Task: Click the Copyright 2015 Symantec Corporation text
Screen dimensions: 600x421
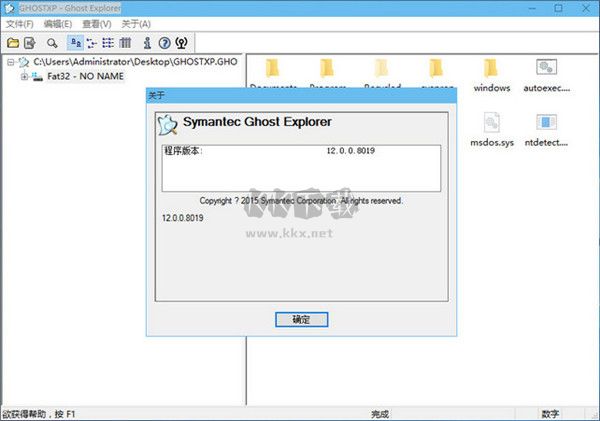Action: (301, 201)
